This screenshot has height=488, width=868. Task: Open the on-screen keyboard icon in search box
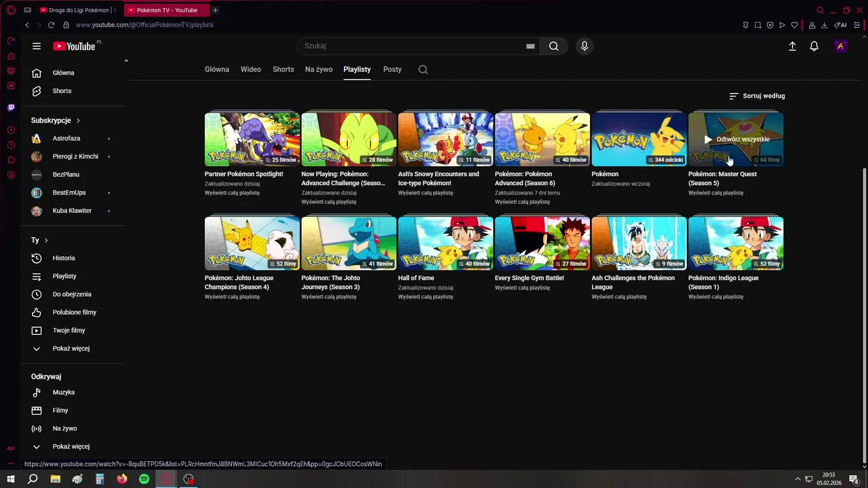click(530, 46)
